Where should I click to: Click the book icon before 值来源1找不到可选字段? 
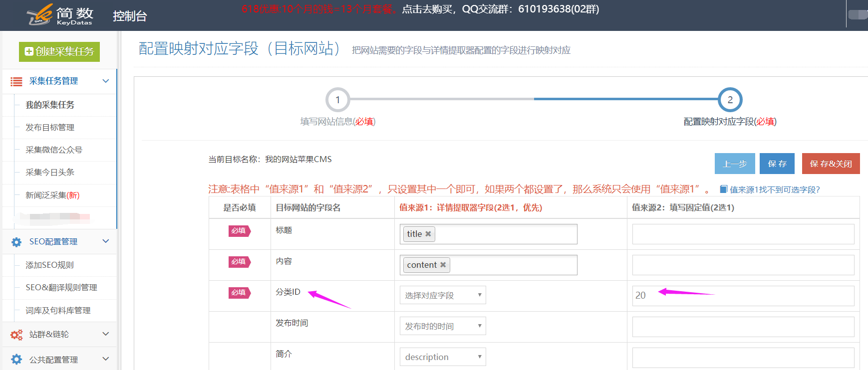(x=723, y=189)
